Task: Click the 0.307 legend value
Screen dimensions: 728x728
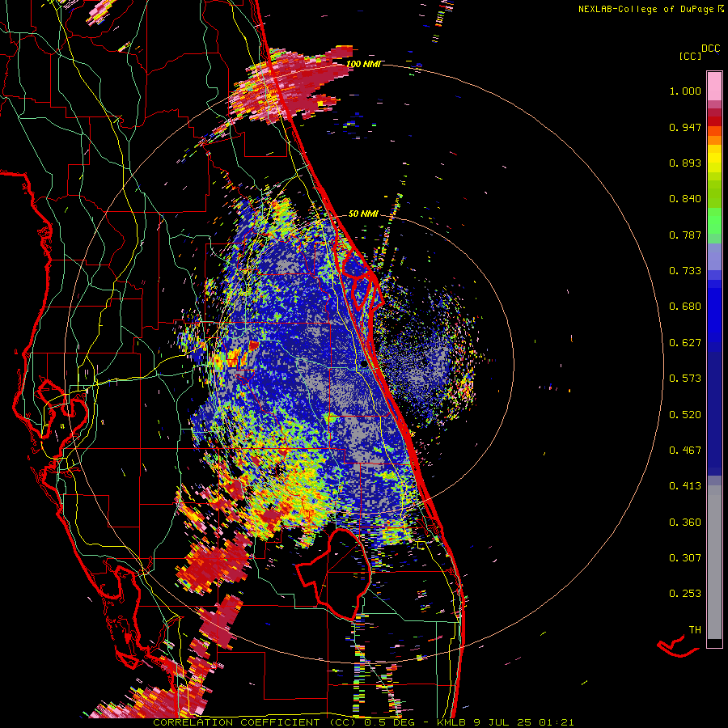Action: [x=685, y=558]
